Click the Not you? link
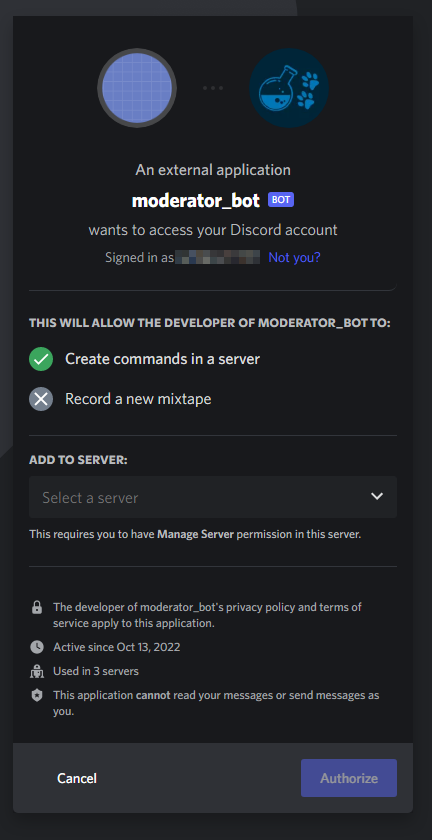Viewport: 432px width, 840px height. tap(294, 258)
